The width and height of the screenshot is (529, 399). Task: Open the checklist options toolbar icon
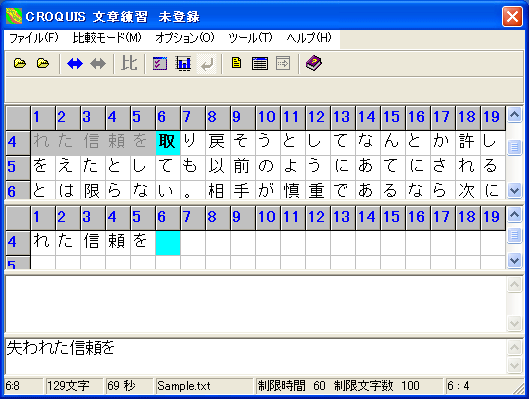click(160, 63)
